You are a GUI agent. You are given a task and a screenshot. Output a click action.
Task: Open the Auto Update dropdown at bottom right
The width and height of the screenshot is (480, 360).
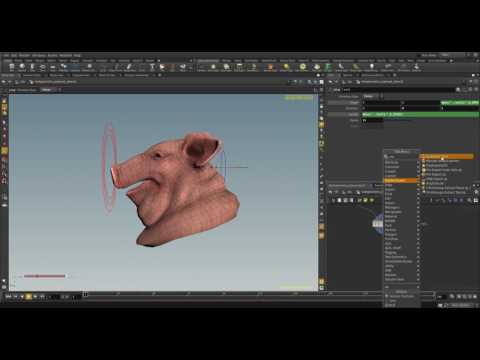pos(461,305)
